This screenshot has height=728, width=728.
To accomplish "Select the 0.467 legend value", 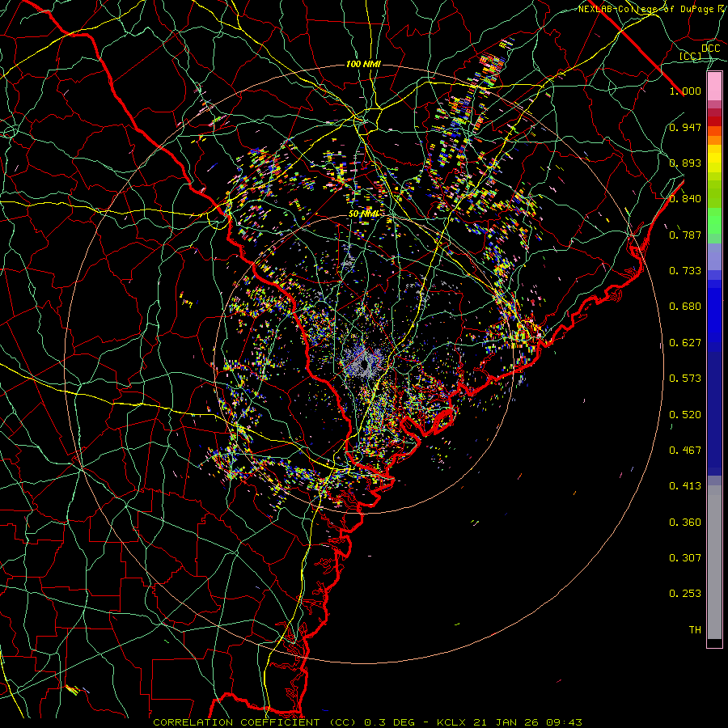I will (685, 451).
